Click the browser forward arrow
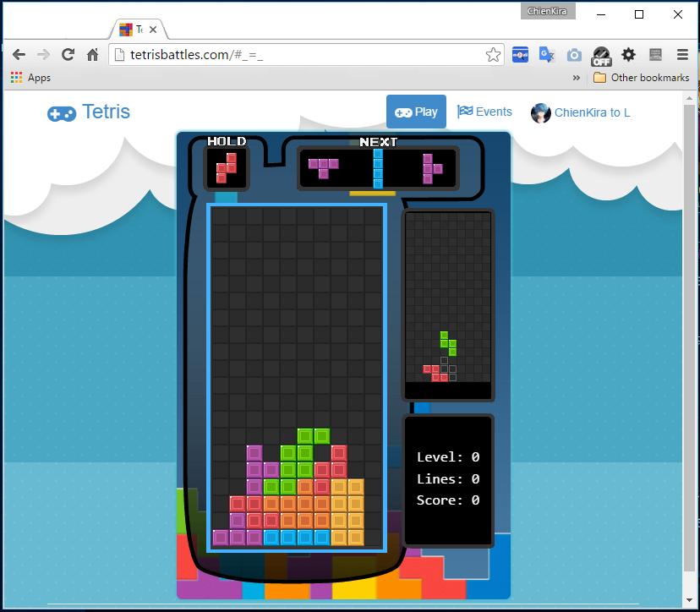 (43, 54)
